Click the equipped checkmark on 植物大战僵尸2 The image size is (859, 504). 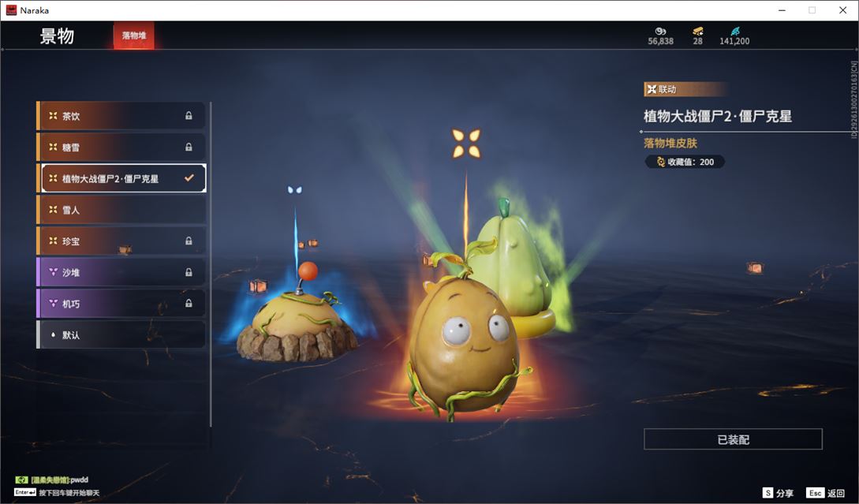(189, 178)
